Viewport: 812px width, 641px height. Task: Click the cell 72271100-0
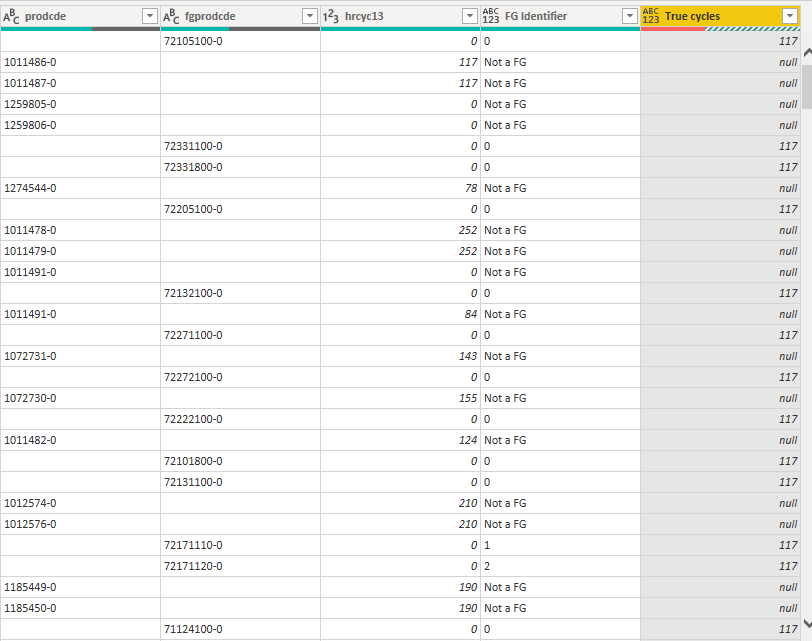(240, 336)
